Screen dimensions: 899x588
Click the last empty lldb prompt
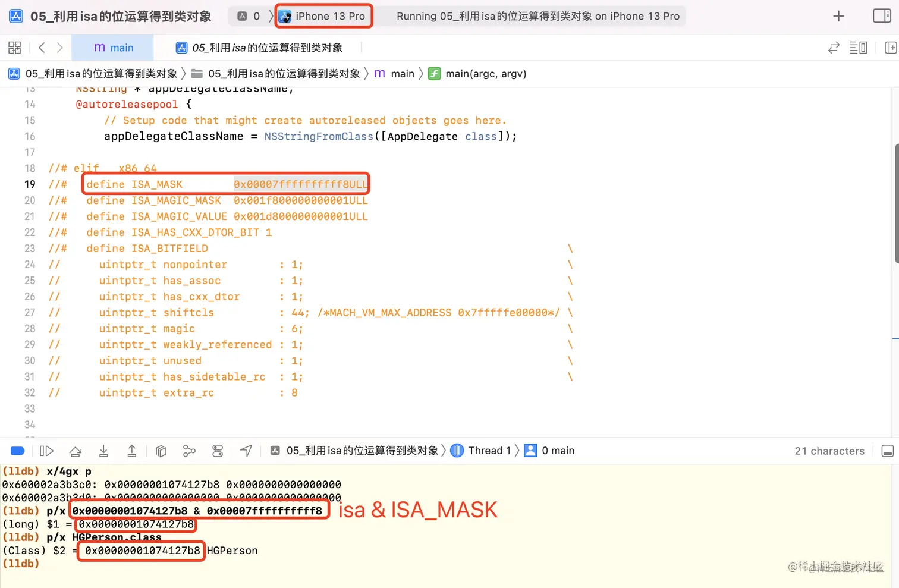pyautogui.click(x=21, y=564)
